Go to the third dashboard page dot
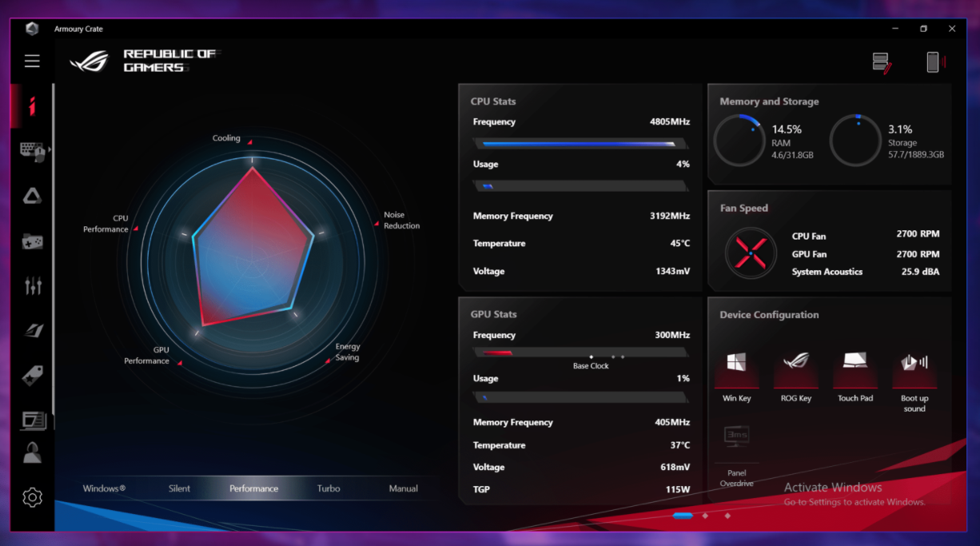 (727, 516)
